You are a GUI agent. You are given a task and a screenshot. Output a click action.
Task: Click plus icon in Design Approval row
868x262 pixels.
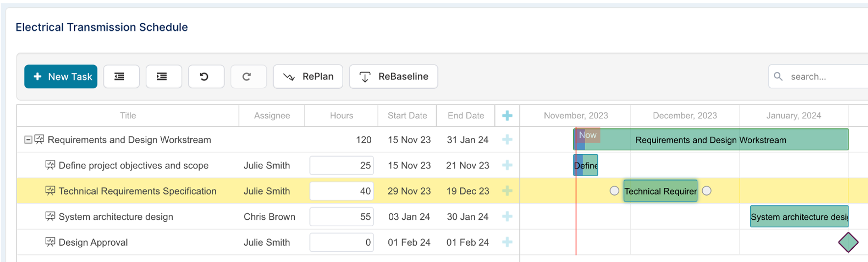coord(507,242)
